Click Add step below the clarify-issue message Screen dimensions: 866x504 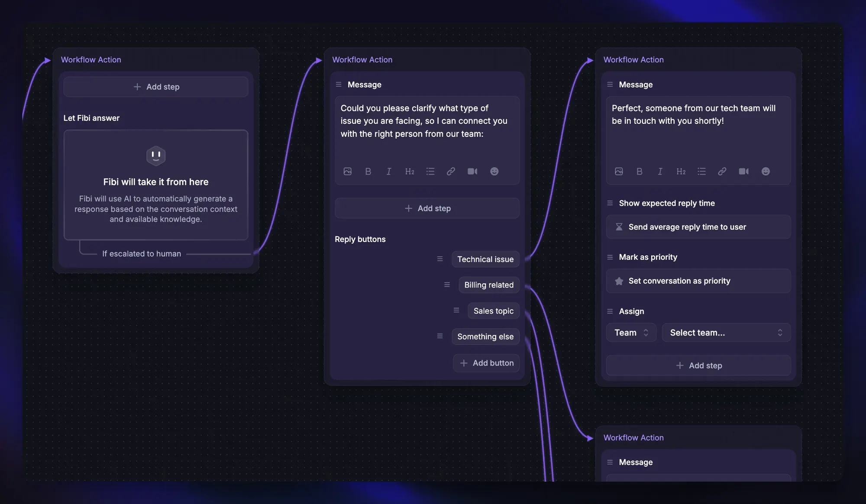click(427, 208)
